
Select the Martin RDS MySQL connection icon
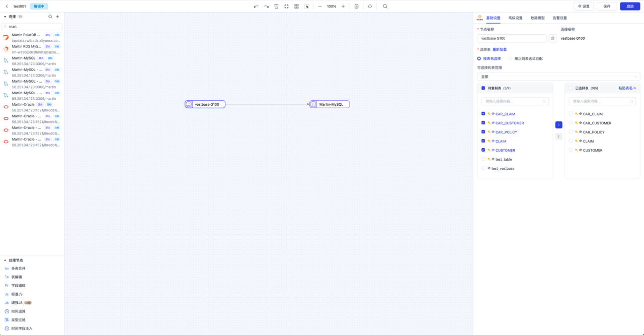click(6, 49)
